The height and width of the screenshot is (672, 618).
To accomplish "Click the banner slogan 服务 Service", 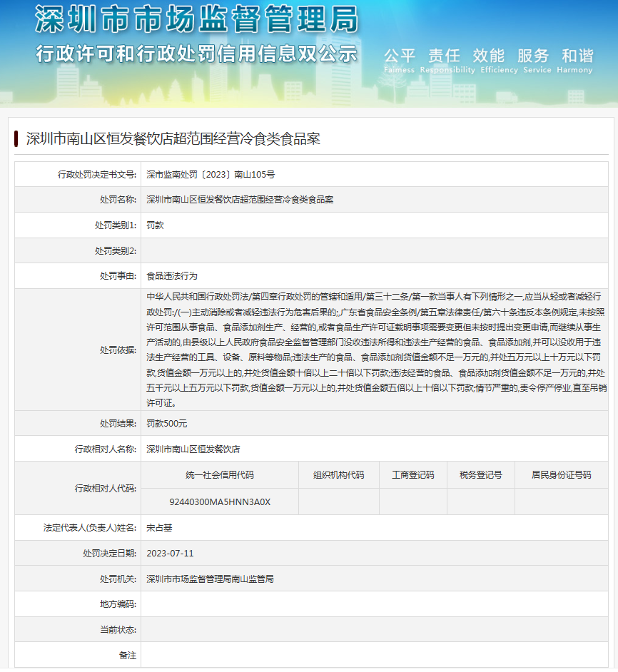I will tap(537, 61).
